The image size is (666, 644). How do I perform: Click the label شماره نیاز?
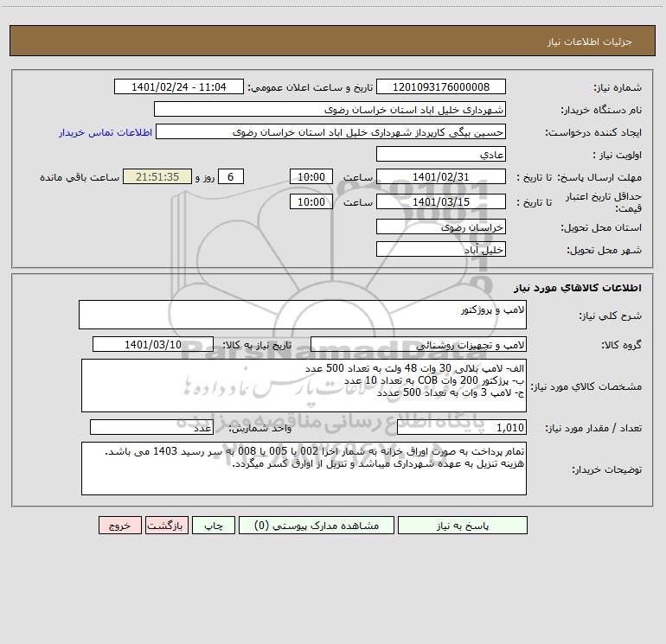[x=618, y=87]
